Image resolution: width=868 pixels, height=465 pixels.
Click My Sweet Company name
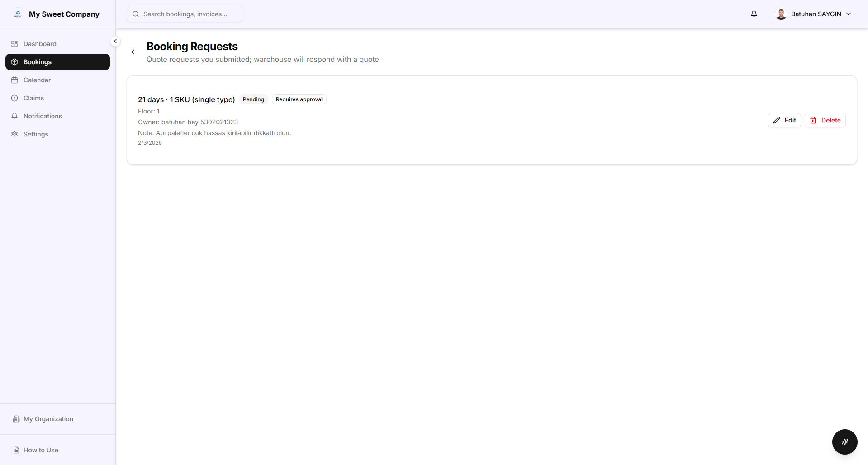(64, 14)
